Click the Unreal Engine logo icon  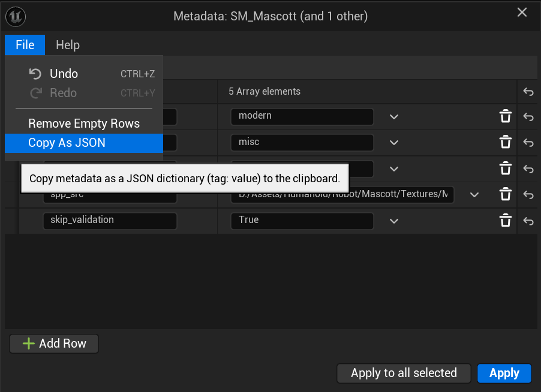click(15, 16)
